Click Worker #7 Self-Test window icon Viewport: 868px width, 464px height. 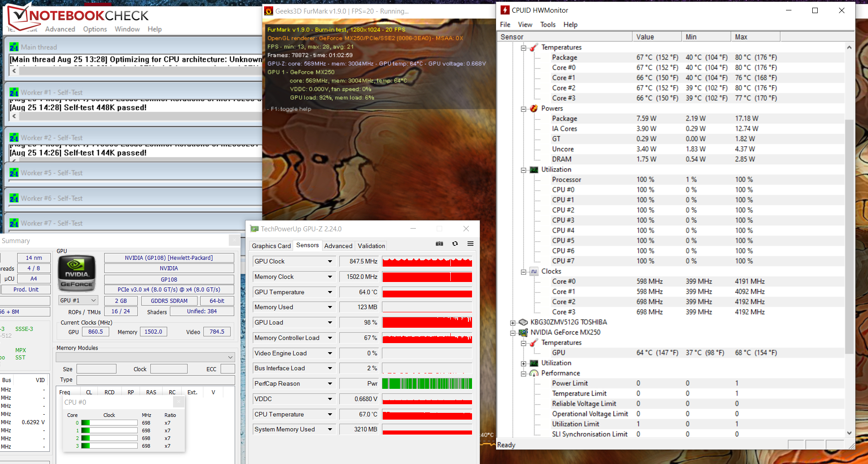[14, 223]
